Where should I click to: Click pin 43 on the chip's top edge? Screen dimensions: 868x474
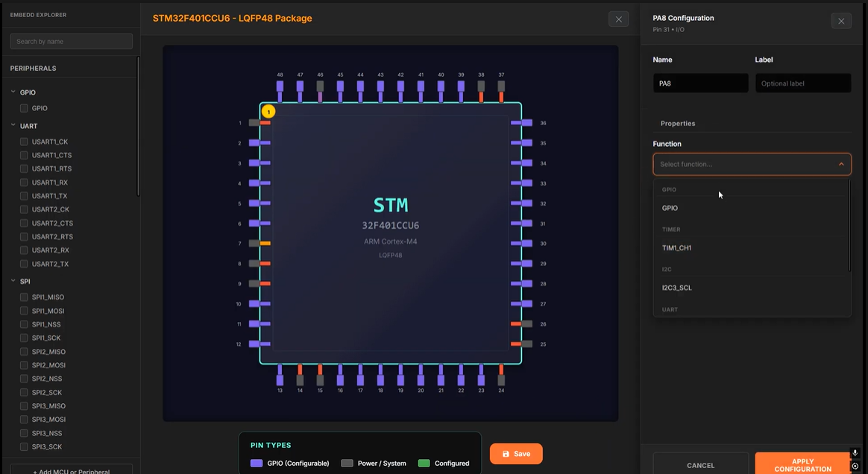click(380, 91)
